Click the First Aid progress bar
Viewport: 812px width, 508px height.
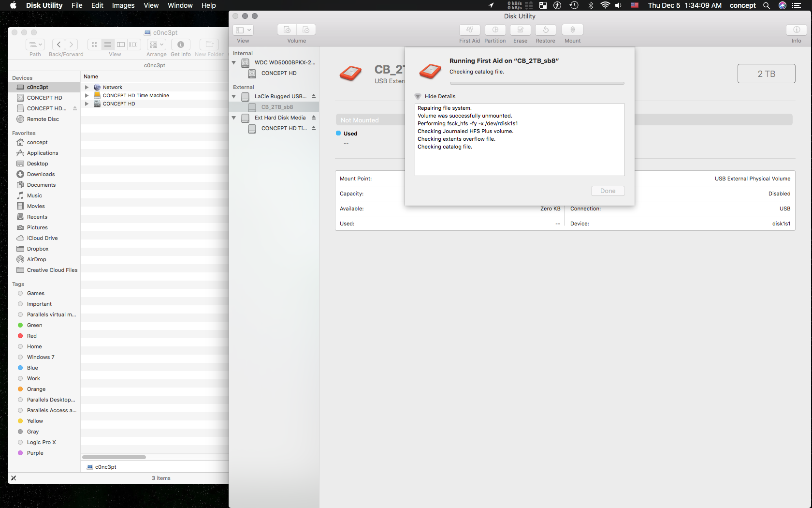tap(537, 83)
